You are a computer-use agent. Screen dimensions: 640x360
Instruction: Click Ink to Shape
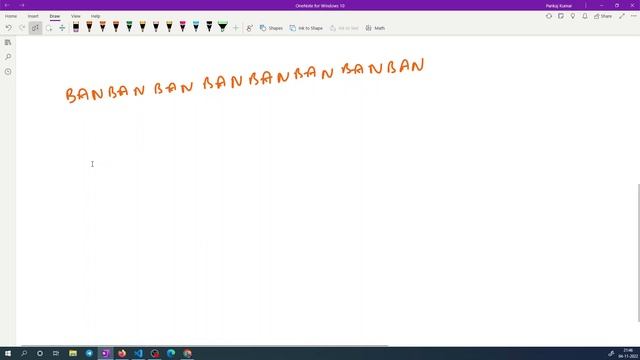[306, 28]
